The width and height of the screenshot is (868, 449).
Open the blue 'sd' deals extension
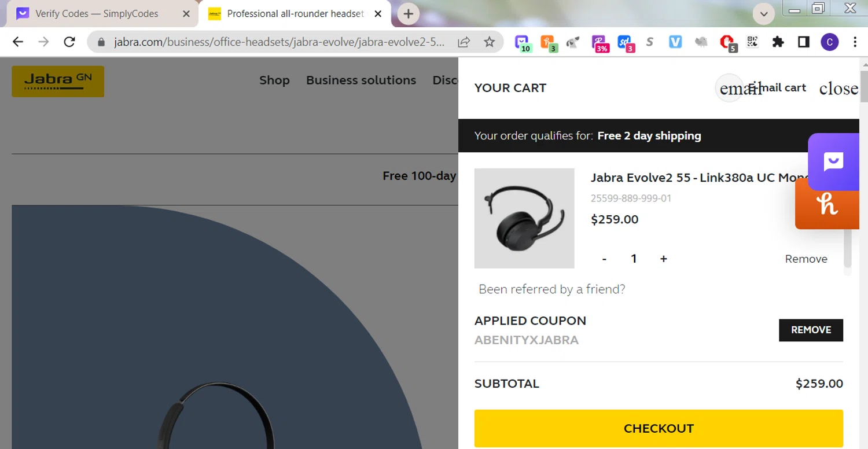tap(625, 43)
